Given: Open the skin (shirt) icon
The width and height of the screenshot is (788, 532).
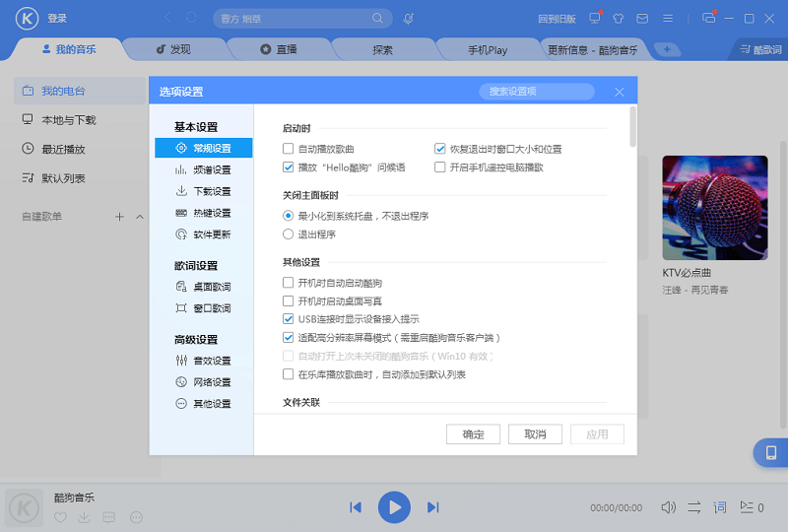Looking at the screenshot, I should [619, 19].
